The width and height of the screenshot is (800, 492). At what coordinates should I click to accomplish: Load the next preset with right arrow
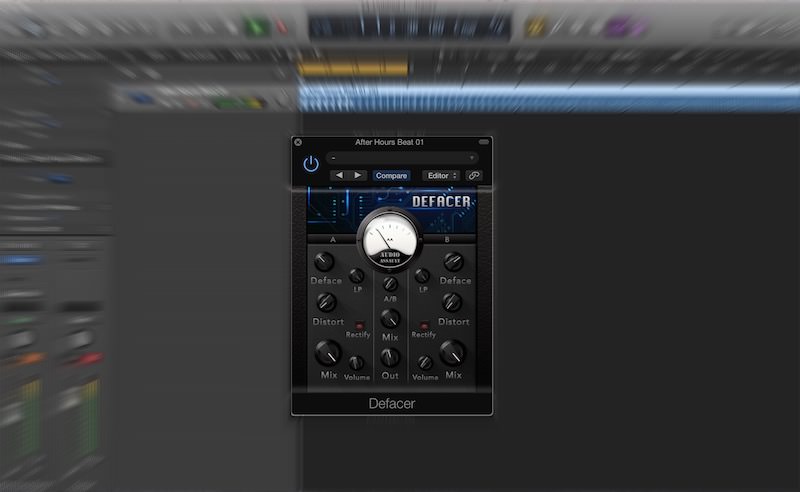tap(358, 175)
